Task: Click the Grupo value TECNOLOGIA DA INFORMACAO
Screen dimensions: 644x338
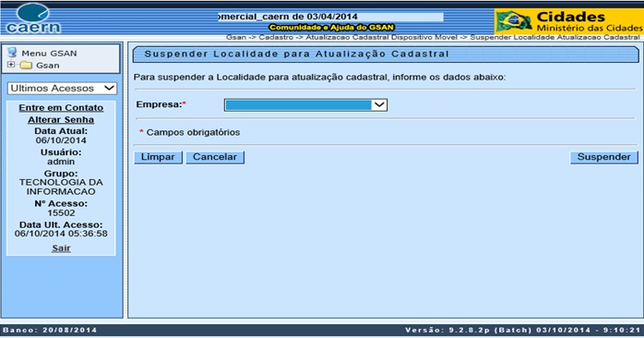Action: [x=61, y=187]
